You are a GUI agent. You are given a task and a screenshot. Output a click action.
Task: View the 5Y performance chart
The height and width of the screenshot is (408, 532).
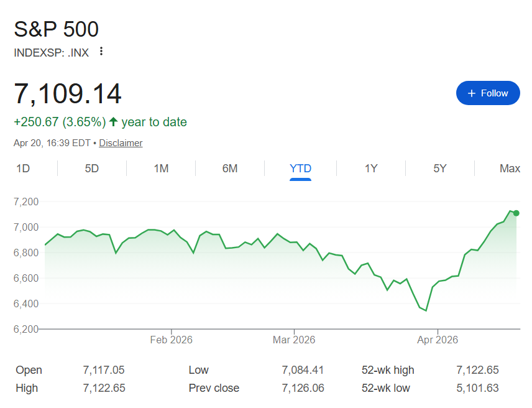(439, 169)
